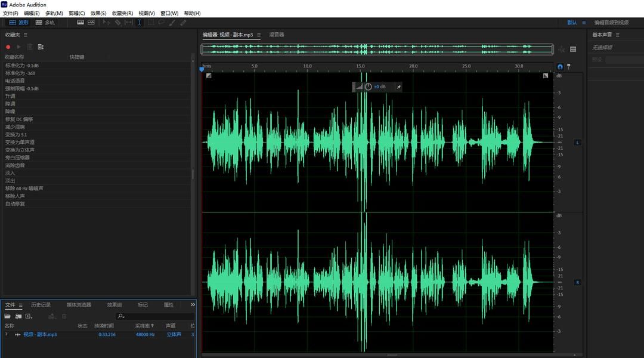The height and width of the screenshot is (358, 644).
Task: Open the new file dropdown icon
Action: tap(29, 316)
